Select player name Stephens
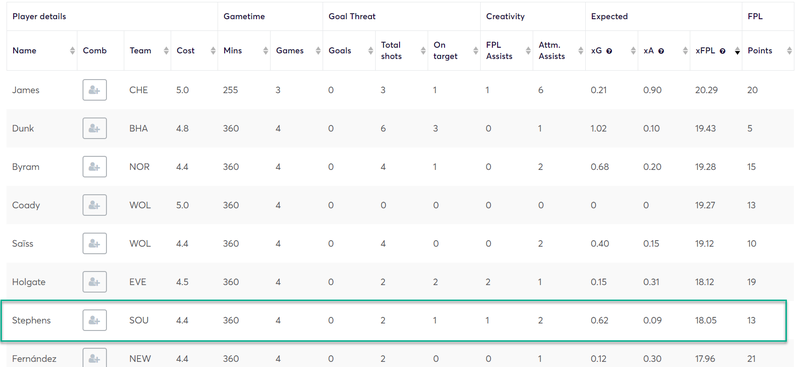Image resolution: width=800 pixels, height=367 pixels. pyautogui.click(x=32, y=320)
